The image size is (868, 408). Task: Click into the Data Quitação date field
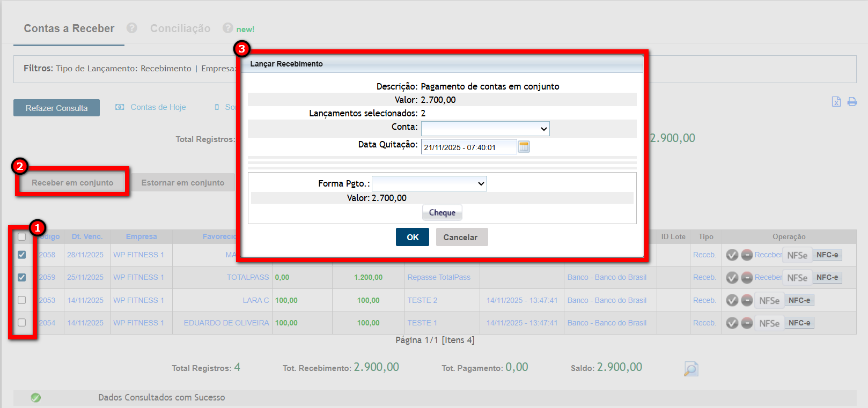point(468,147)
